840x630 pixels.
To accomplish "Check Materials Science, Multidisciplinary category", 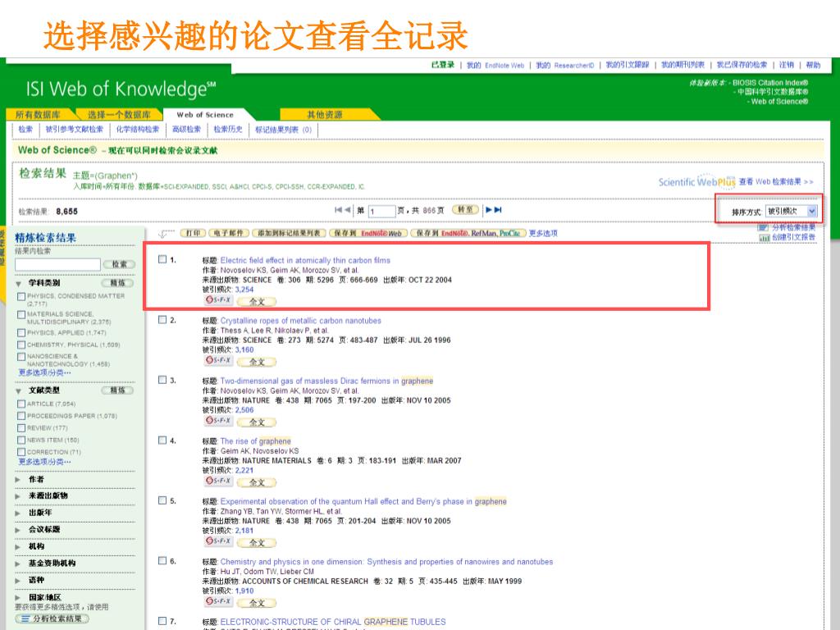I will (21, 314).
